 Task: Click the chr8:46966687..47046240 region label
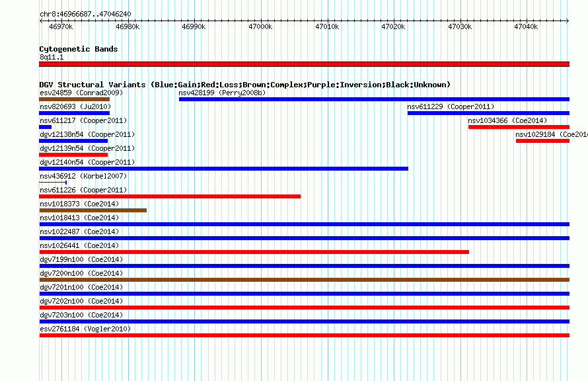[x=85, y=14]
